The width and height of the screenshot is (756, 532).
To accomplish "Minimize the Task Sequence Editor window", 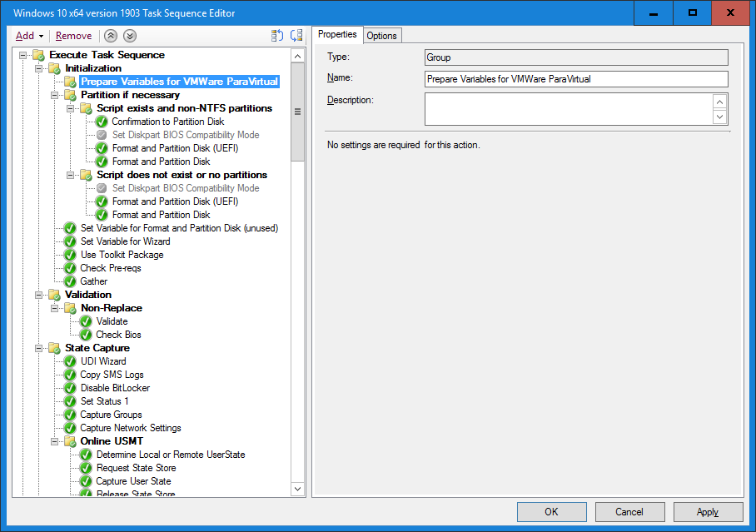I will coord(654,13).
